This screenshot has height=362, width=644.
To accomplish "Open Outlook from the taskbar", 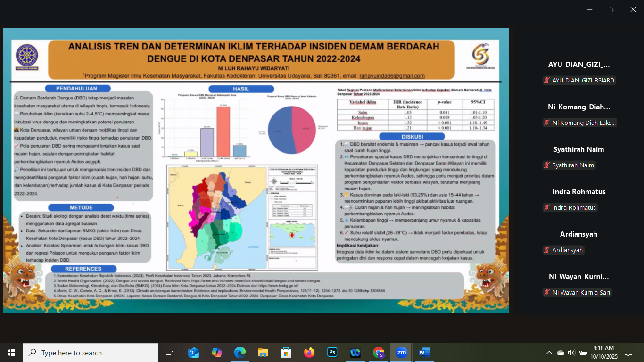I will pos(194,353).
